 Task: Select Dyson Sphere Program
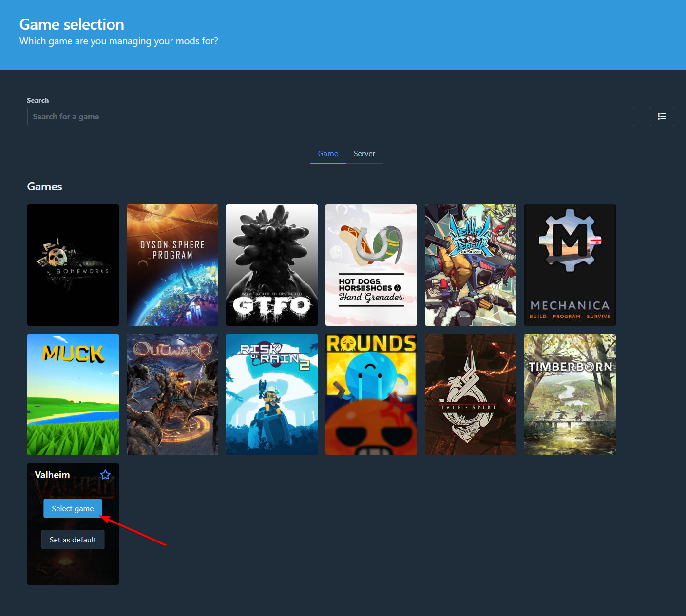pos(172,264)
